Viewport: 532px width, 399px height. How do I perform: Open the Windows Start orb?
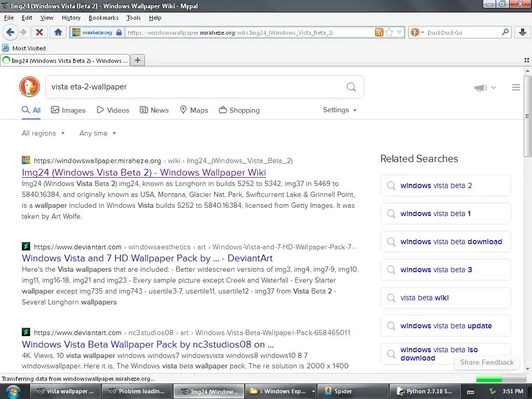point(12,391)
